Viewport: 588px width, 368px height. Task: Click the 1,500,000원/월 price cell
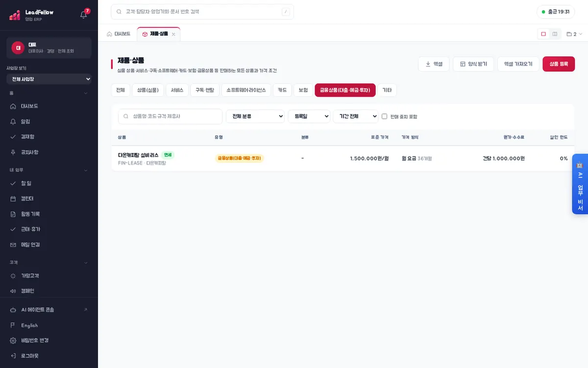click(369, 158)
